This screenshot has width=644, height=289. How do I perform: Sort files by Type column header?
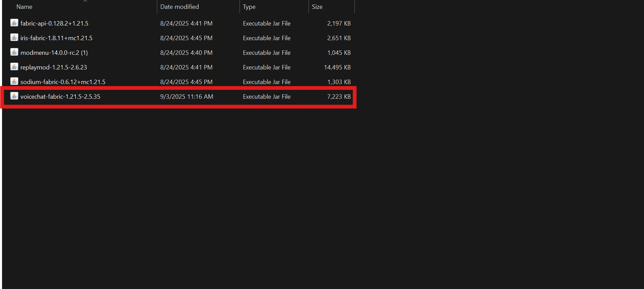tap(249, 7)
